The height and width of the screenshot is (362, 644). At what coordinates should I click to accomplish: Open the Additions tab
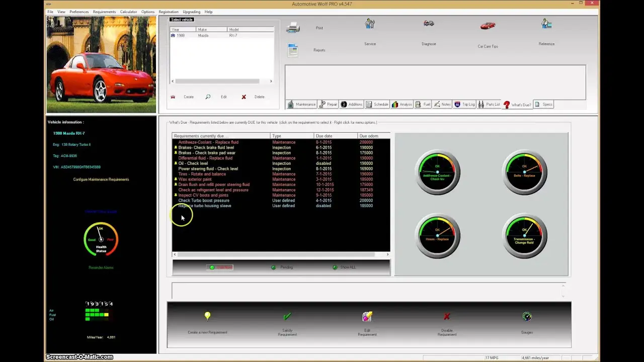tap(351, 105)
